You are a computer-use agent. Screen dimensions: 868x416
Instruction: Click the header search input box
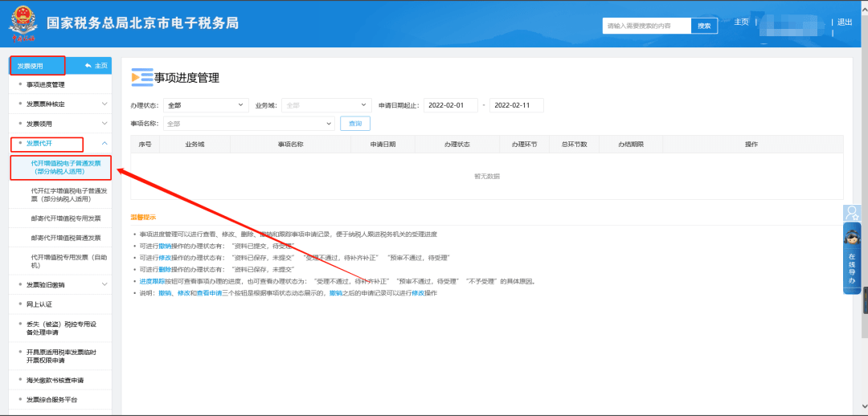pyautogui.click(x=647, y=26)
